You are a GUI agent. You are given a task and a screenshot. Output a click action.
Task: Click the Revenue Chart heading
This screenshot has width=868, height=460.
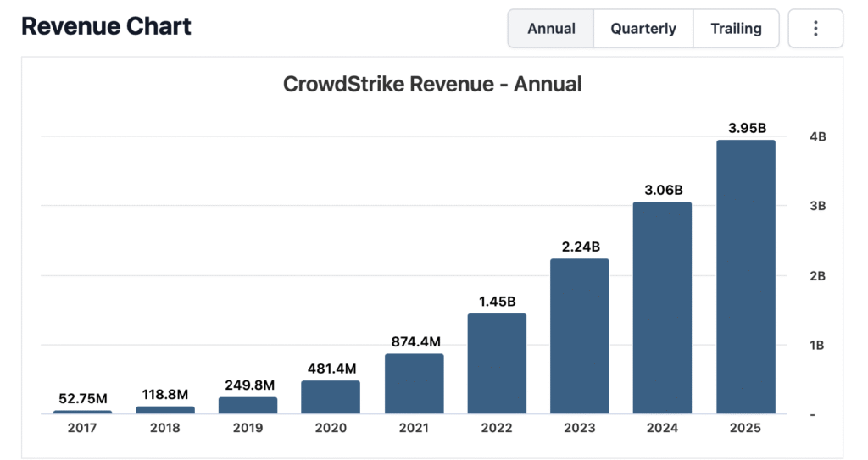pyautogui.click(x=106, y=26)
